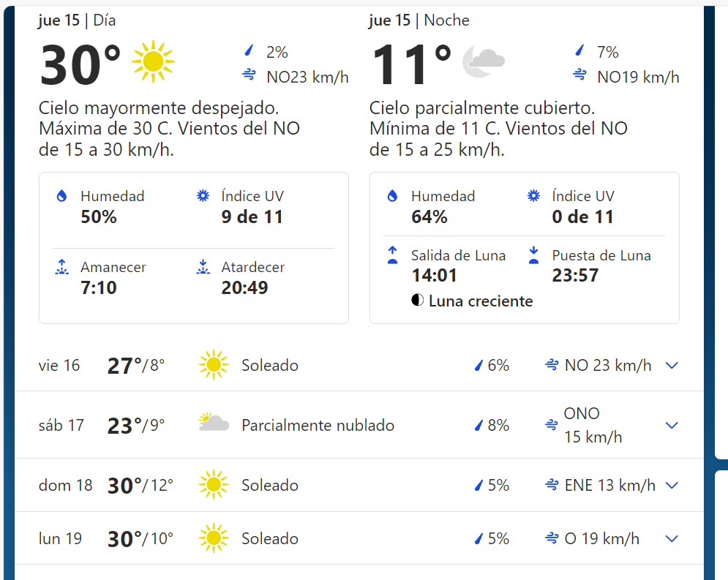
Task: Click the jue 15 Noche heading
Action: [419, 20]
